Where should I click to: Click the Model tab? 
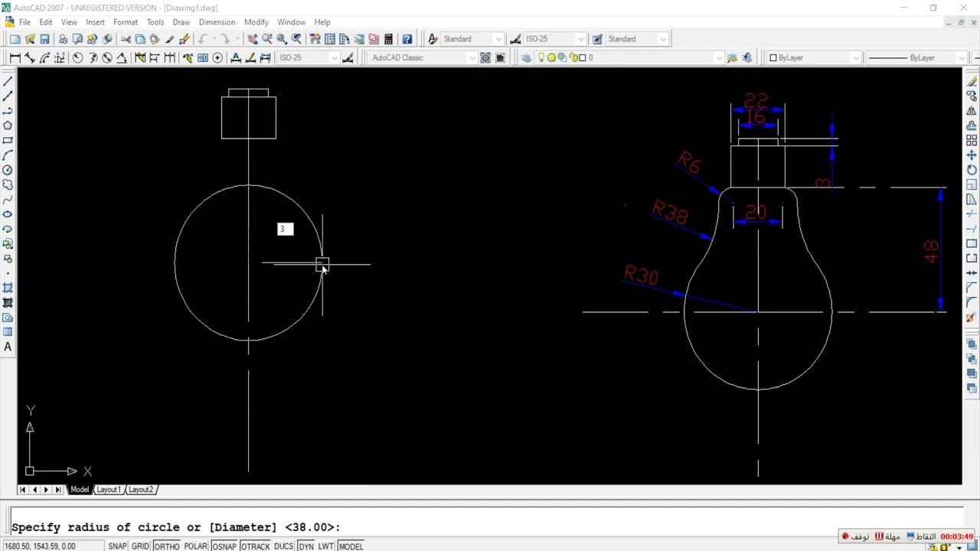coord(79,490)
